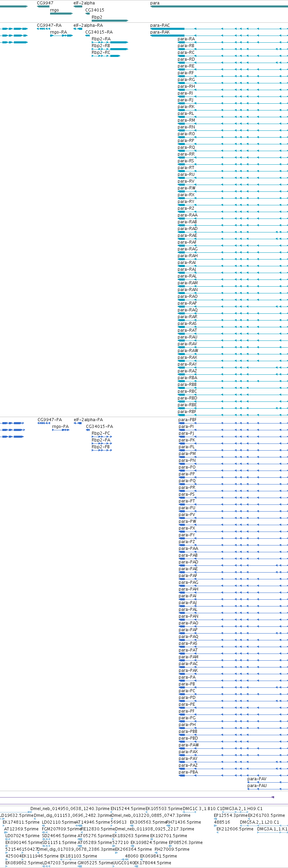The height and width of the screenshot is (868, 288).
Task: Select EST label 'EP12554.3prime'
Action: tap(230, 815)
